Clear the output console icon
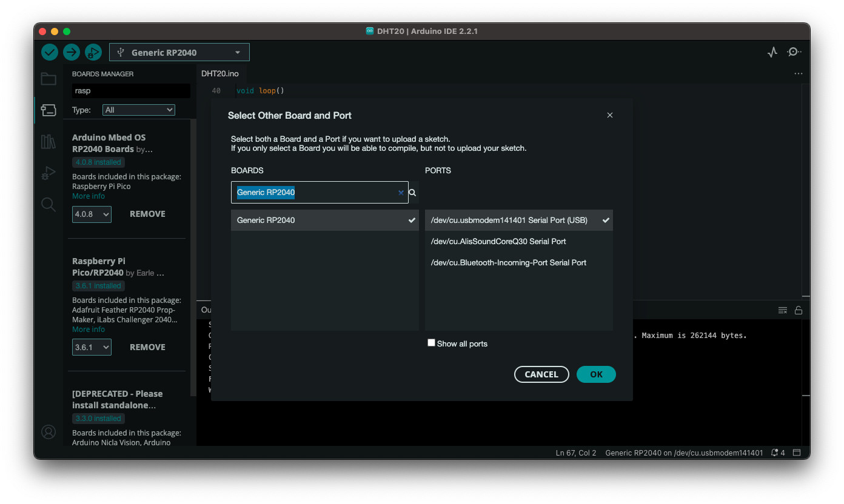This screenshot has height=504, width=844. tap(783, 310)
